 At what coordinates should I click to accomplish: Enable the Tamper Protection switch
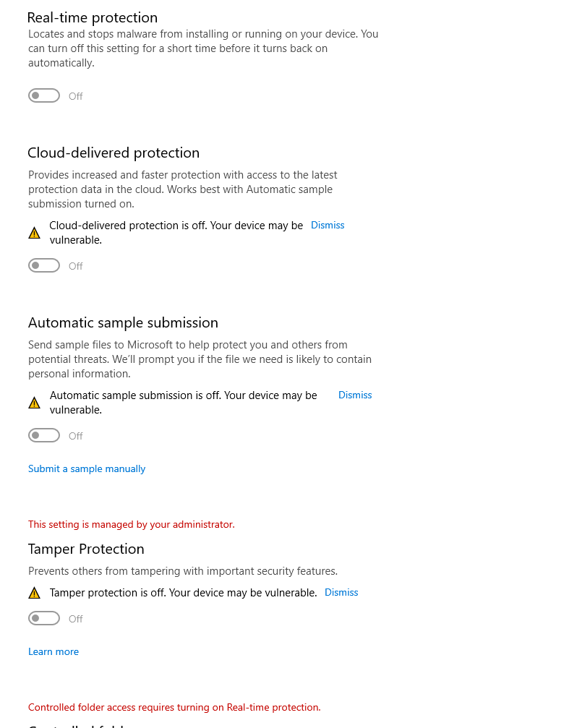44,618
